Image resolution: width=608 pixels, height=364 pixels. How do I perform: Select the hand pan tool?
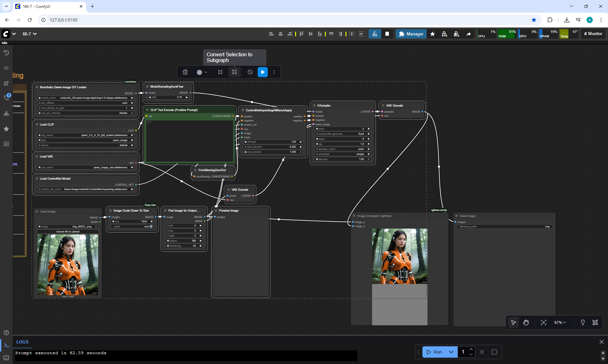(526, 322)
